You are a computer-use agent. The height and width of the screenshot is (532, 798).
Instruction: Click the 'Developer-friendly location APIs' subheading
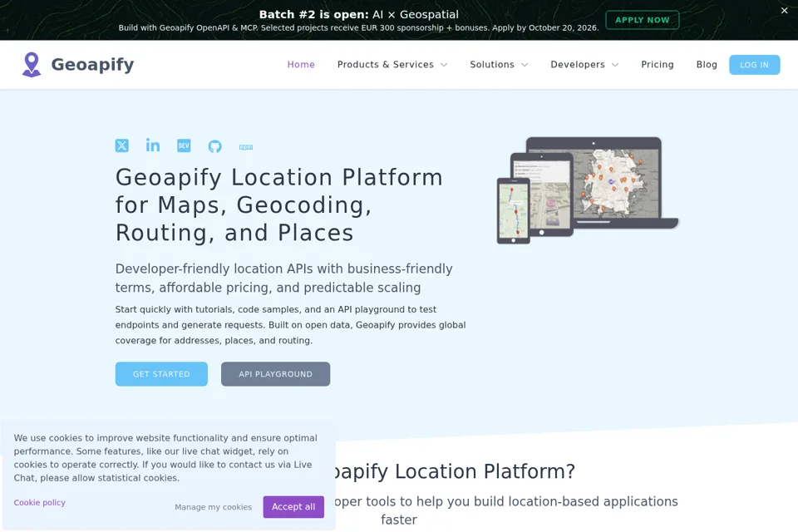[284, 278]
